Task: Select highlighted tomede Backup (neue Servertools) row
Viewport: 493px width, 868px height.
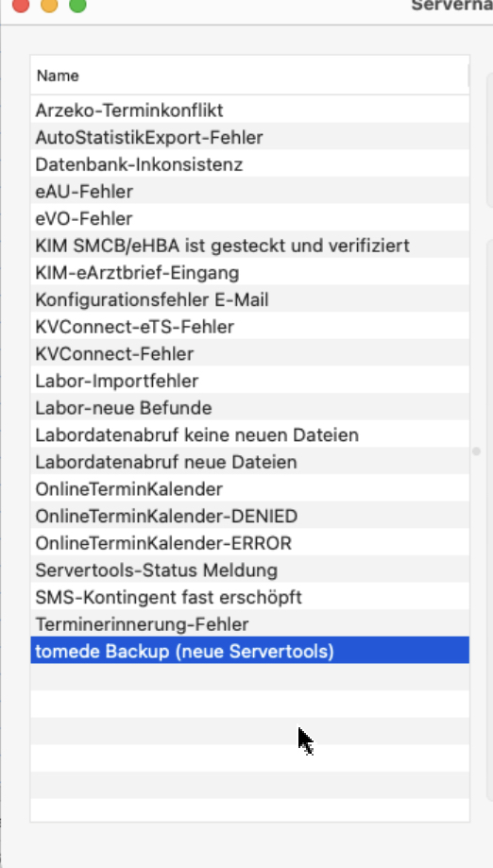Action: 250,651
